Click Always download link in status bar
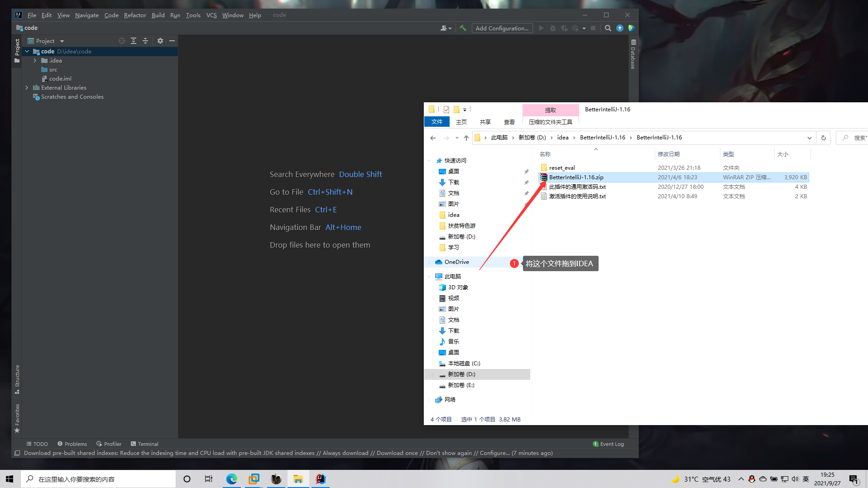The image size is (868, 488). pyautogui.click(x=345, y=453)
